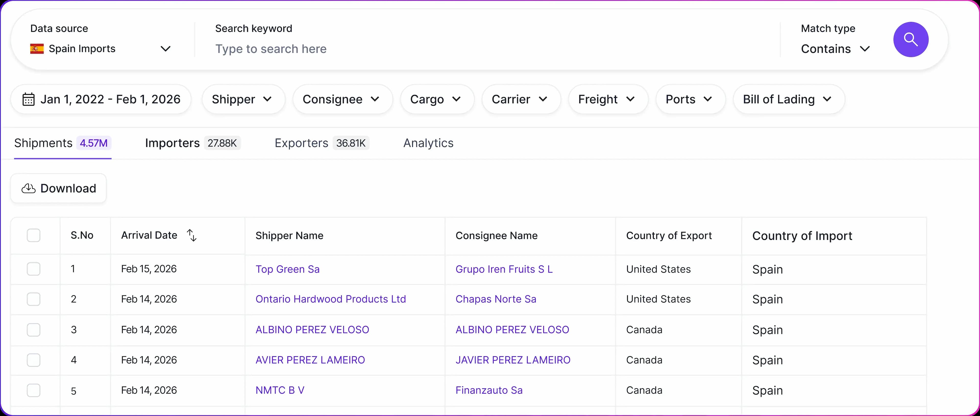Click the Arrival Date sort arrows icon

click(x=192, y=235)
